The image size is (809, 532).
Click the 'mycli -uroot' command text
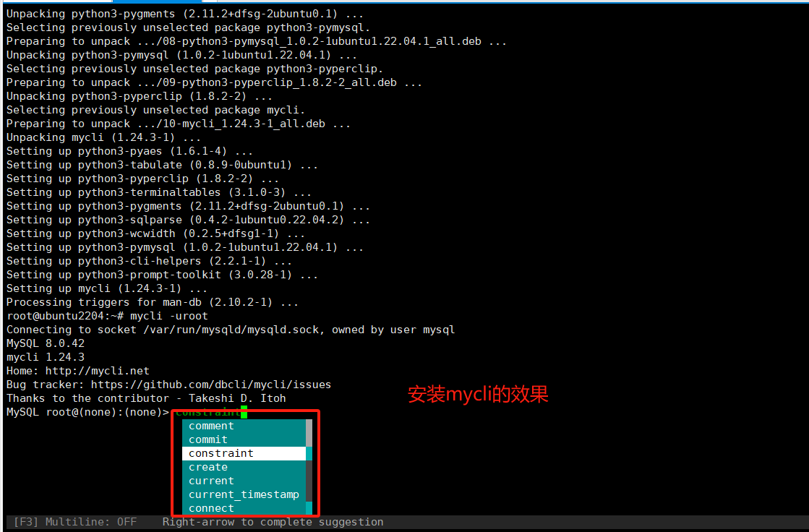coord(169,316)
